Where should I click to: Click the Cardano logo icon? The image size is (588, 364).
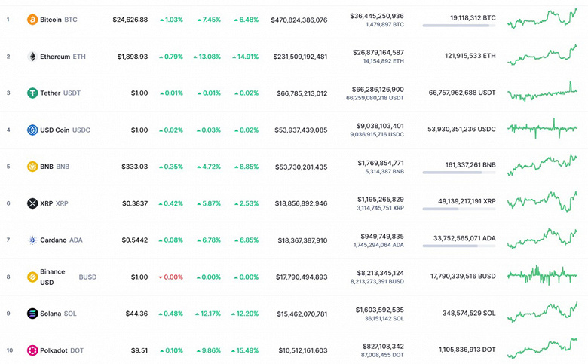pyautogui.click(x=32, y=240)
